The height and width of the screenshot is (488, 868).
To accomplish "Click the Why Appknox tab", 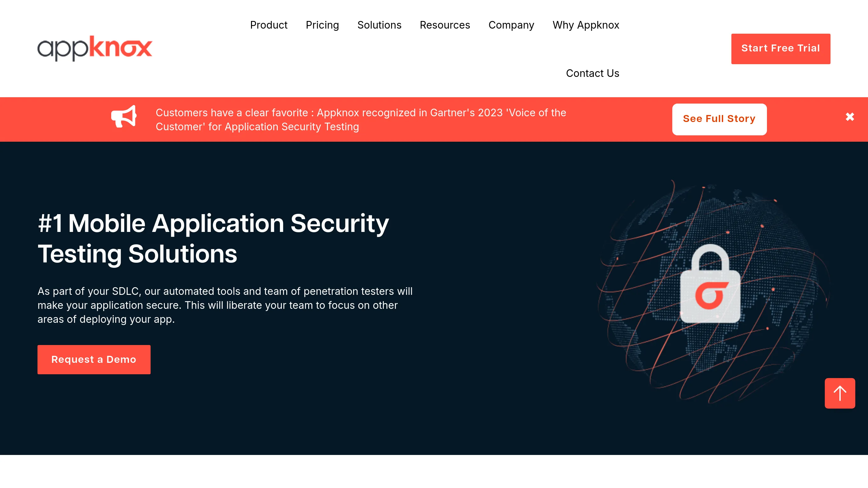I will [586, 24].
